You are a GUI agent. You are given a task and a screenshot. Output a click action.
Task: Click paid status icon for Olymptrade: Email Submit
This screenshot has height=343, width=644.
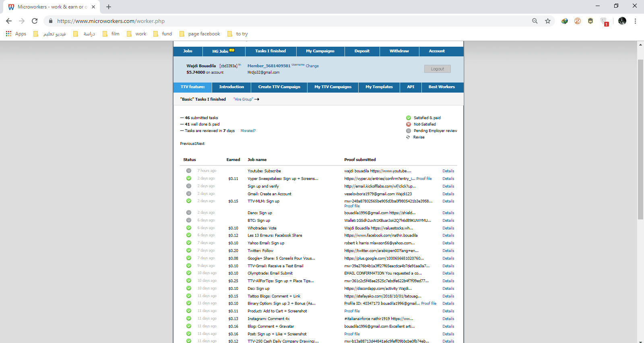188,273
